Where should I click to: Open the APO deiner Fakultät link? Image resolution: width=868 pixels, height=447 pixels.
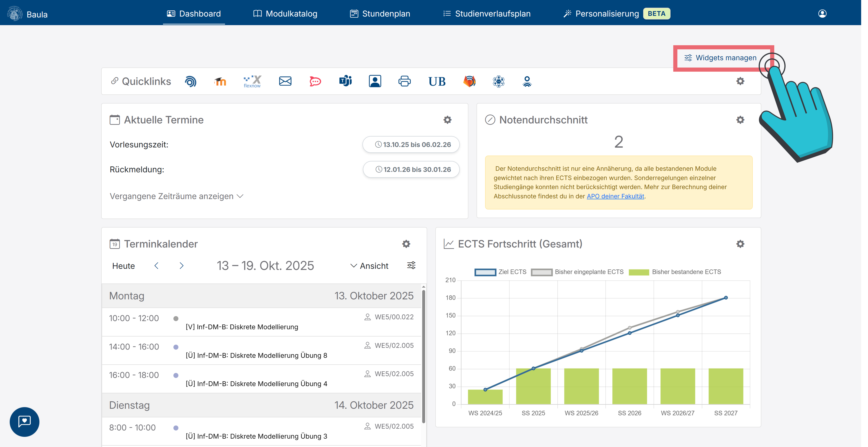[x=615, y=196]
